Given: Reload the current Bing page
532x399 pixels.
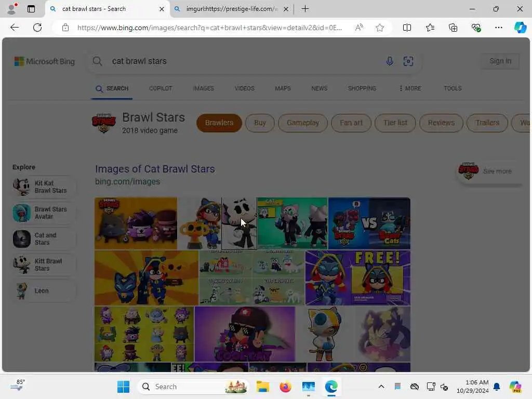Looking at the screenshot, I should 37,28.
